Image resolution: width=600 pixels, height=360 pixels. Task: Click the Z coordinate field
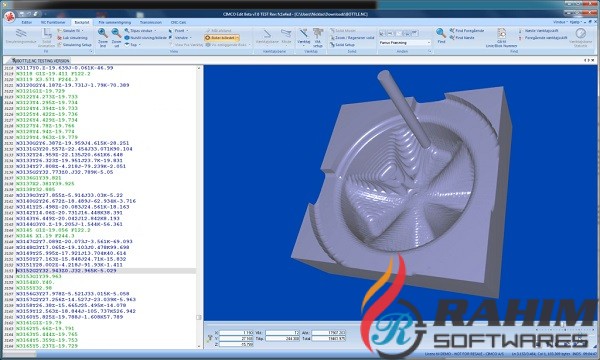click(236, 344)
